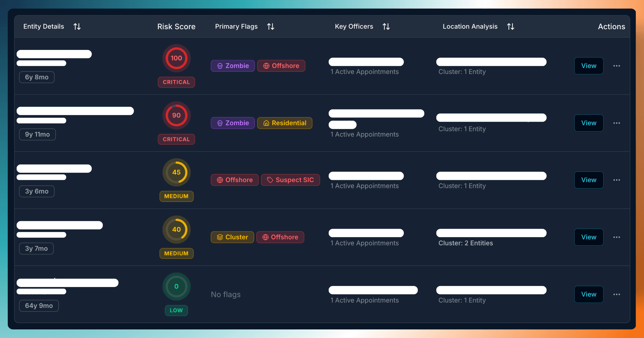The height and width of the screenshot is (338, 644).
Task: Open the ellipsis menu for the LOW risk entity
Action: tap(617, 294)
